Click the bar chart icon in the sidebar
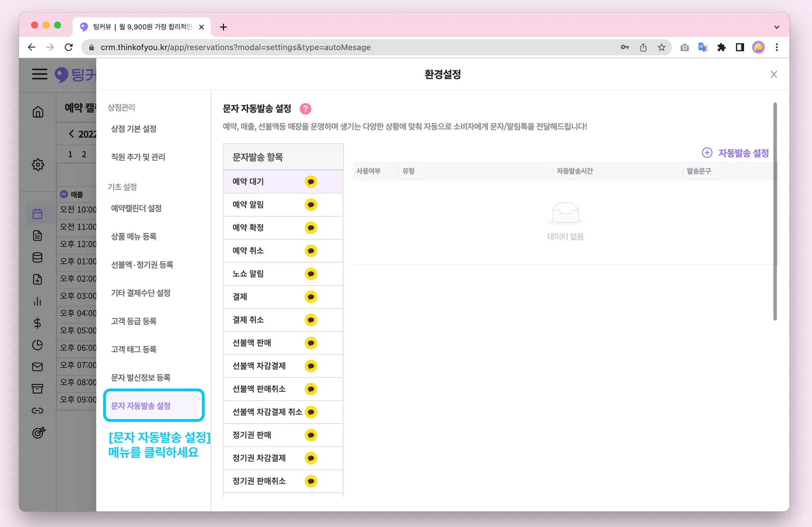The width and height of the screenshot is (812, 527). click(x=37, y=301)
